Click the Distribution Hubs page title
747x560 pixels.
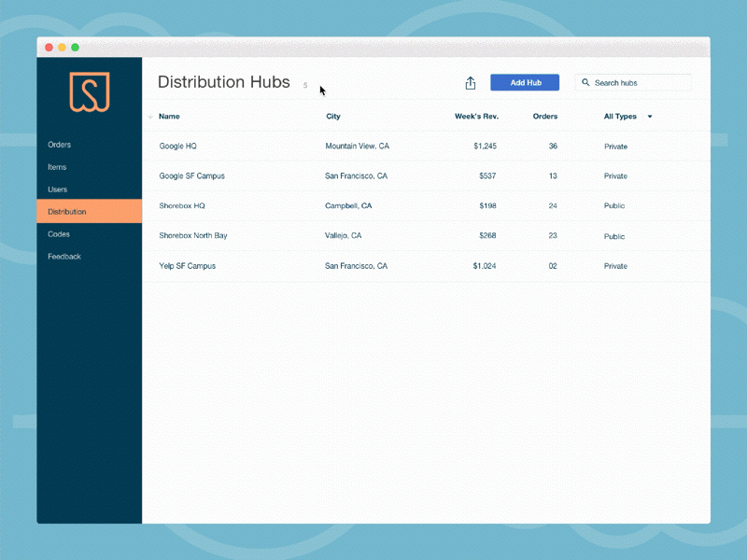pos(223,82)
